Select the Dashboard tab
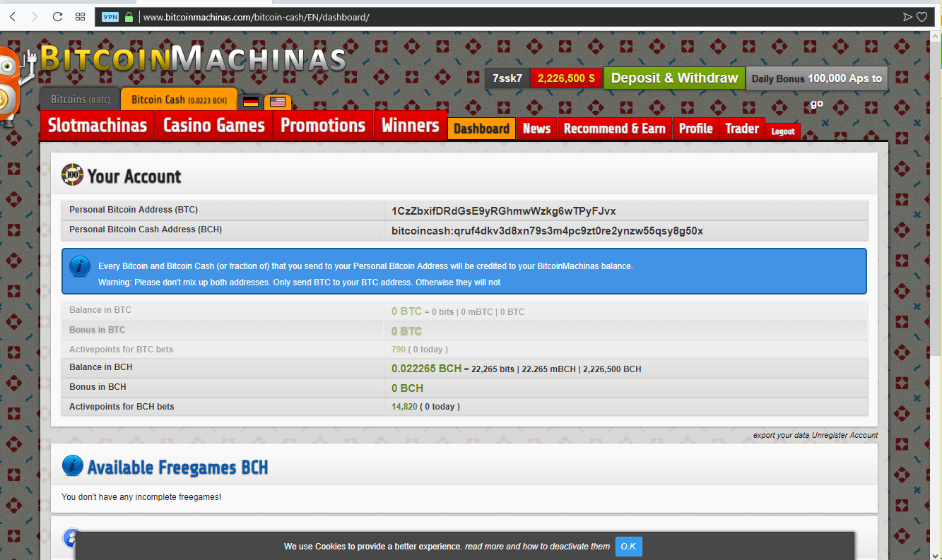 (481, 129)
